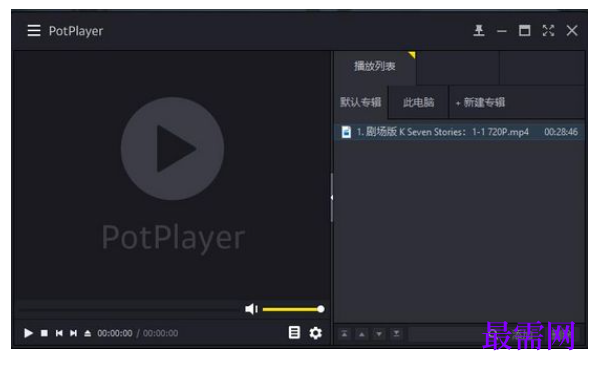Click the total time display after the slash
The width and height of the screenshot is (594, 367).
pyautogui.click(x=160, y=333)
